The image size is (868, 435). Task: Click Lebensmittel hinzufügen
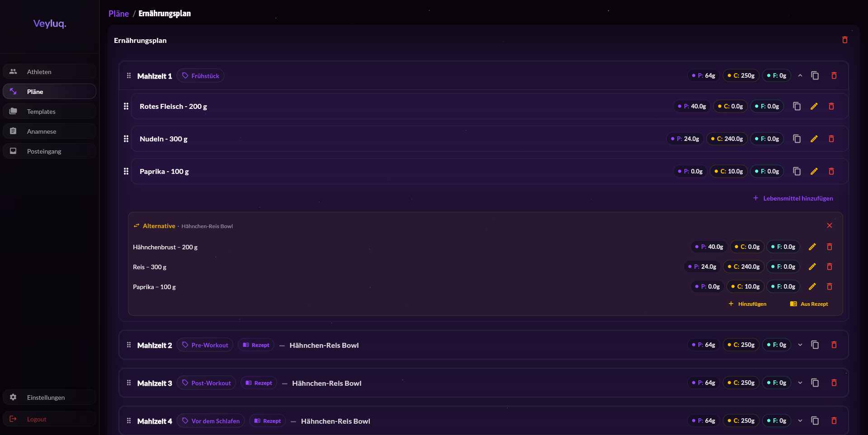(x=793, y=198)
